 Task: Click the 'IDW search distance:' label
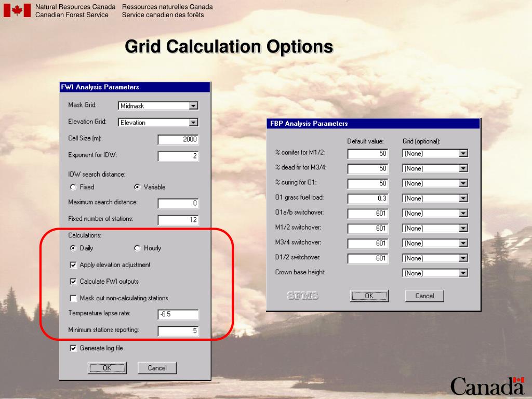[x=97, y=175]
